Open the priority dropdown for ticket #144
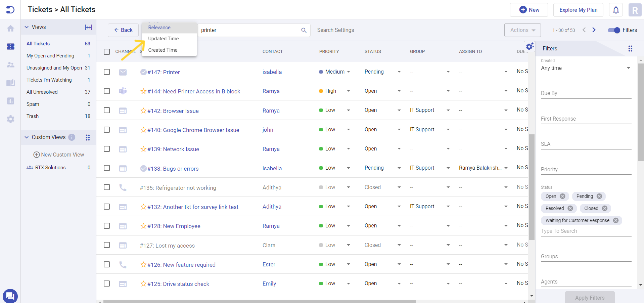 (x=349, y=91)
